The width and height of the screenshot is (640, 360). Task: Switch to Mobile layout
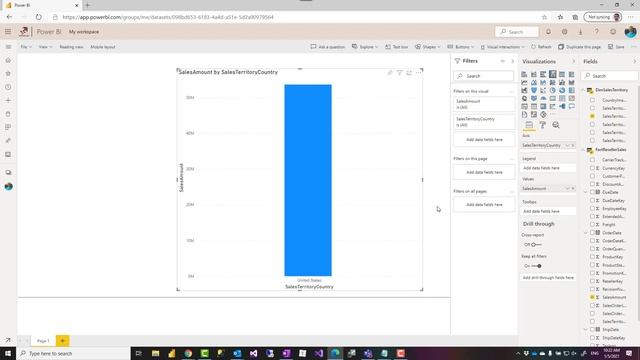[x=102, y=47]
